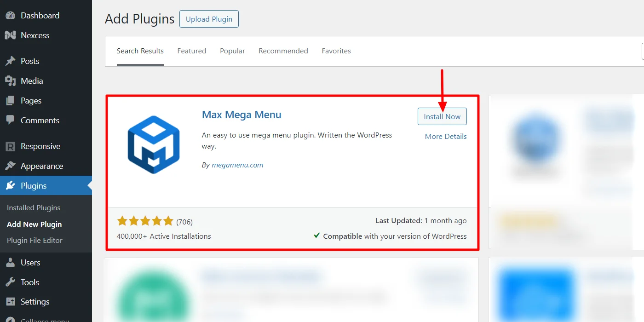Click the Upload Plugin button

point(209,19)
